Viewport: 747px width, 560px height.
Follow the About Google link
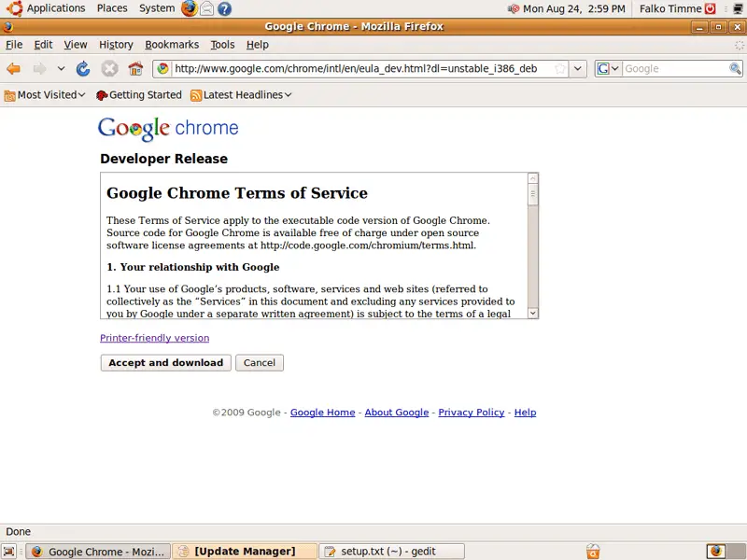point(396,413)
